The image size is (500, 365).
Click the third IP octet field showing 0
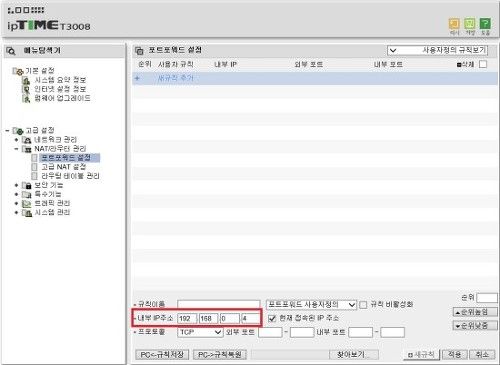point(230,319)
